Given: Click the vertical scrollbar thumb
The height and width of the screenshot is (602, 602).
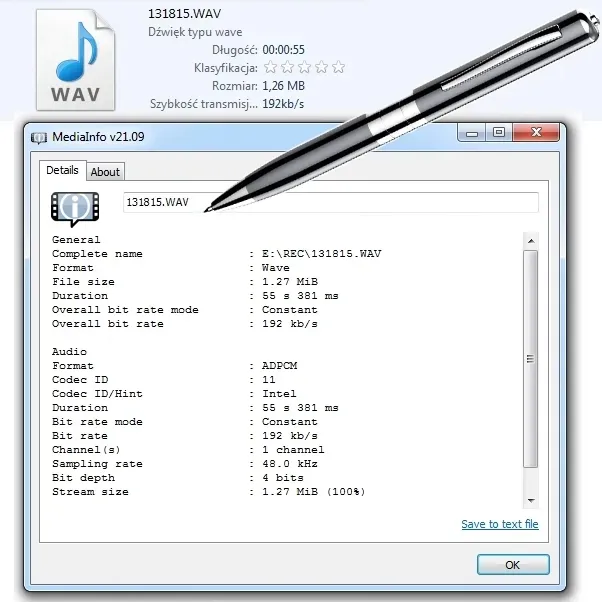Looking at the screenshot, I should [x=531, y=359].
